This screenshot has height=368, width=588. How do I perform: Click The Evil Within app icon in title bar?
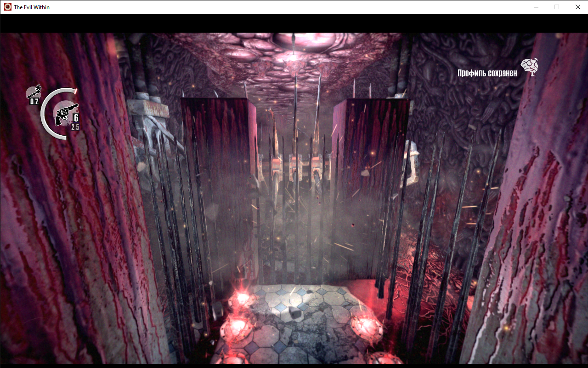8,7
